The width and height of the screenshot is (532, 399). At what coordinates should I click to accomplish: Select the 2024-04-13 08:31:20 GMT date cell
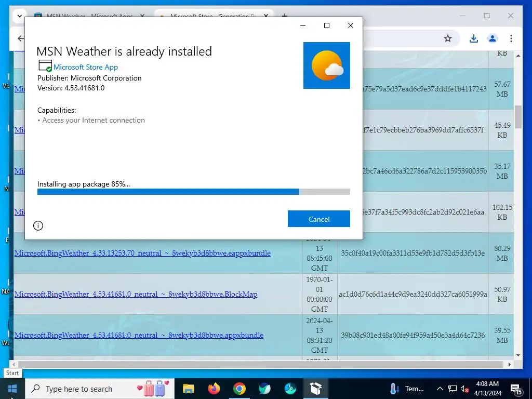pyautogui.click(x=320, y=335)
